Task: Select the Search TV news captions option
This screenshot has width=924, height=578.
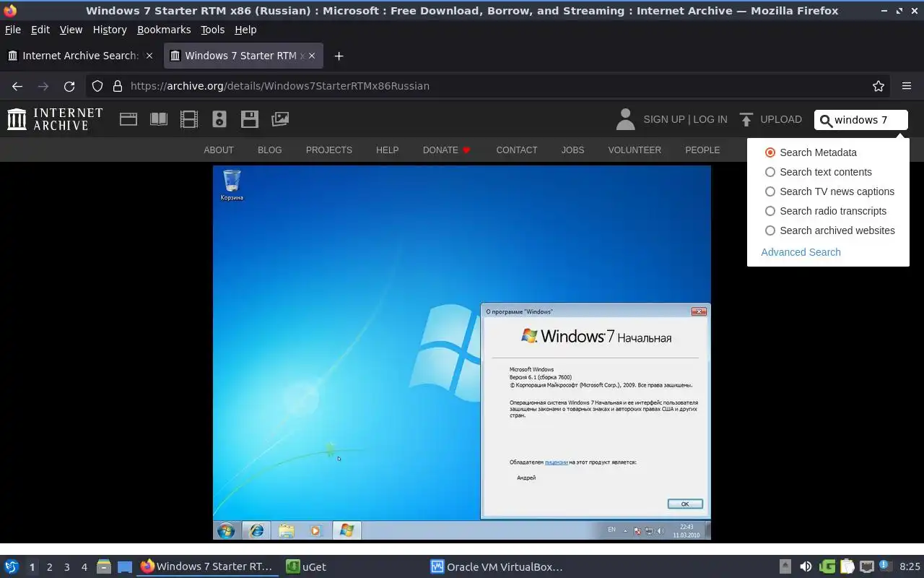Action: coord(770,191)
